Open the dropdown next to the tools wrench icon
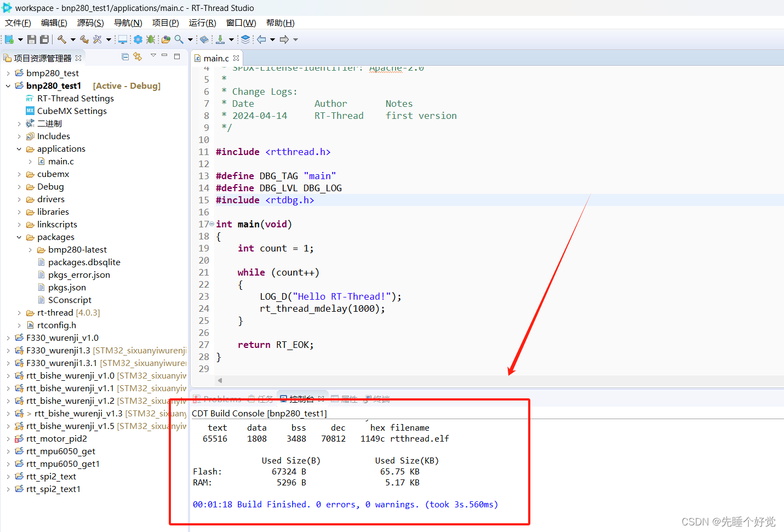784x532 pixels. 108,39
